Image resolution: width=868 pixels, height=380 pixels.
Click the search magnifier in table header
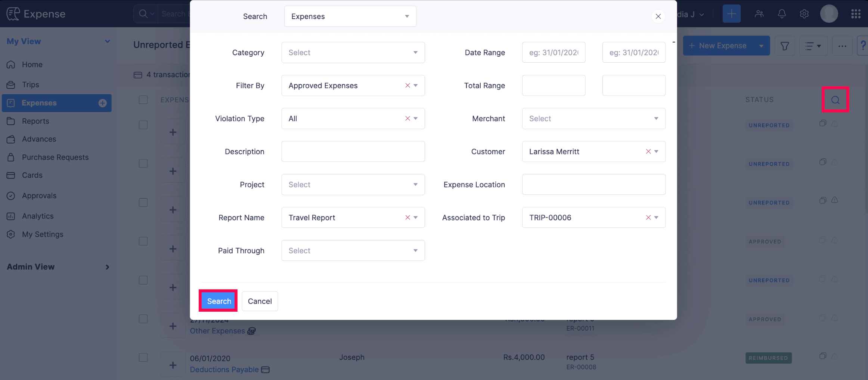835,100
